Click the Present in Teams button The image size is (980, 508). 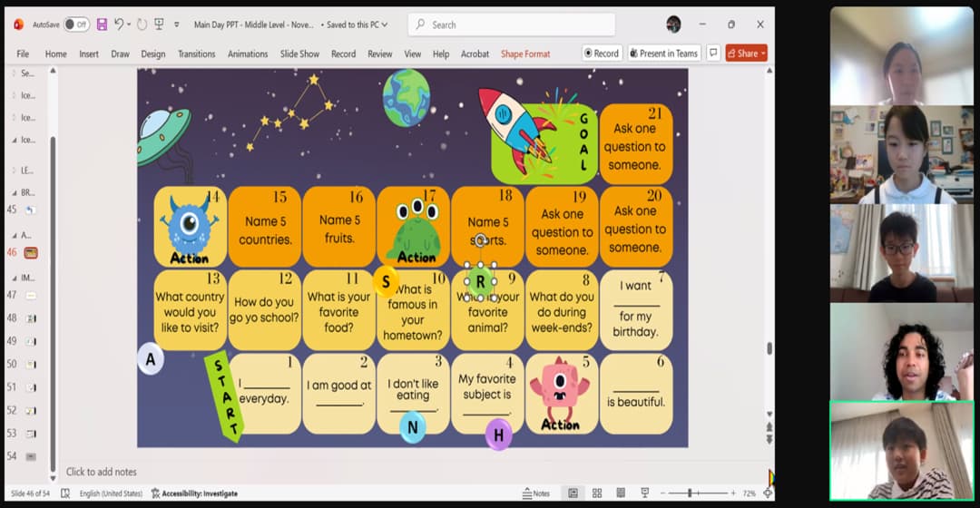click(663, 54)
